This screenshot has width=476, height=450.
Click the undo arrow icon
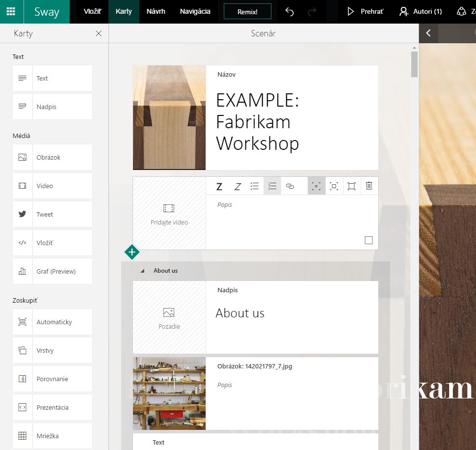pos(290,12)
